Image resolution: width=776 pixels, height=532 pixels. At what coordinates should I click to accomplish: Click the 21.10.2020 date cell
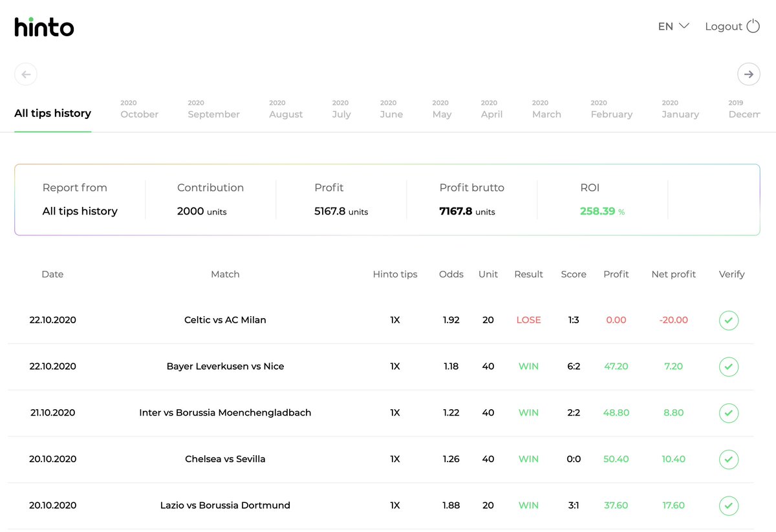52,412
